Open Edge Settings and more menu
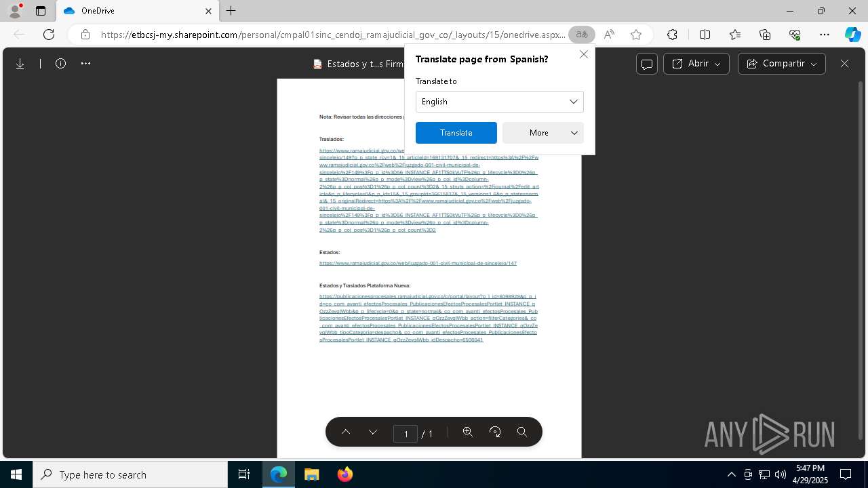The height and width of the screenshot is (488, 868). pos(825,35)
